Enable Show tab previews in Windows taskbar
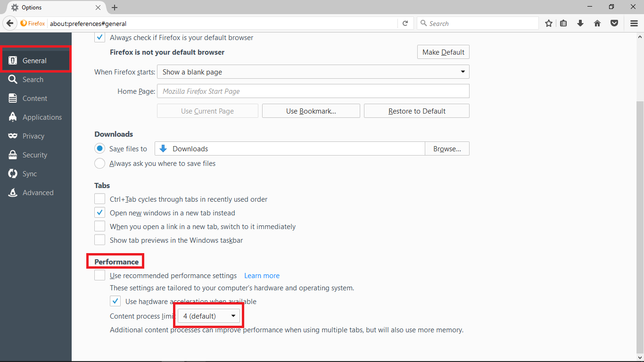 (100, 240)
